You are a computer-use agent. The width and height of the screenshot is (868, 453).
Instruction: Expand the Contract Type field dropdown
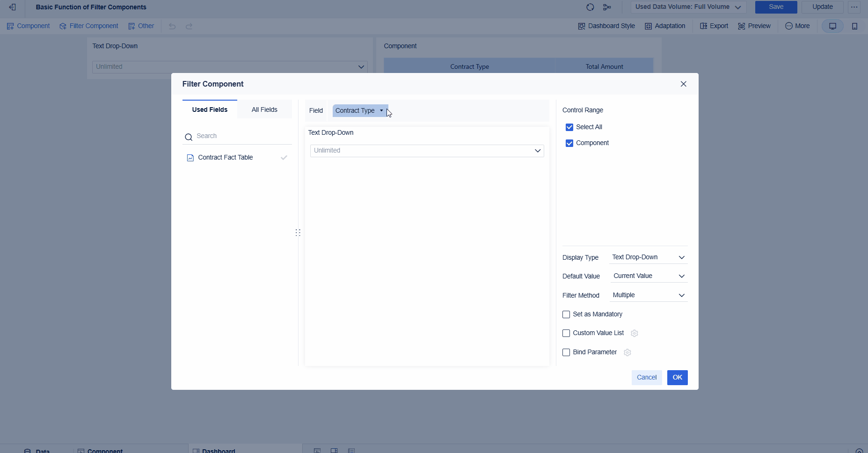tap(381, 110)
